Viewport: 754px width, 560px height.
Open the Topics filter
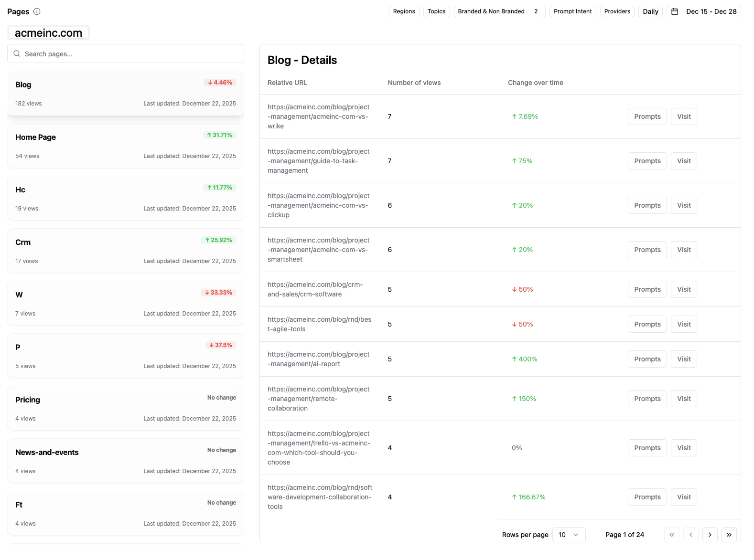[436, 11]
